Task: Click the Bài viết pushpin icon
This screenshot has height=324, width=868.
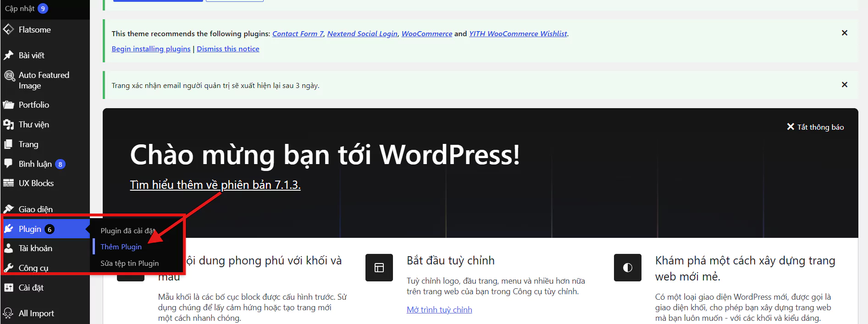Action: coord(8,55)
